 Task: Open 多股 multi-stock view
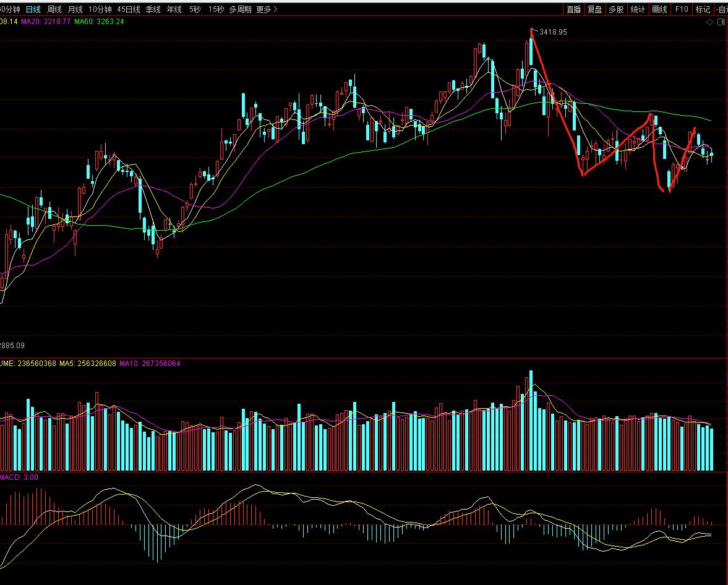[x=616, y=9]
